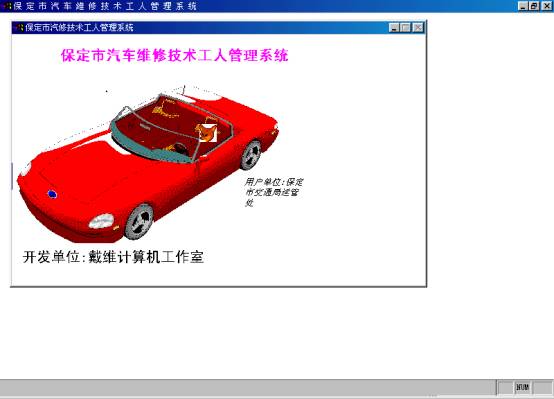Click the inner splash window's title icon
Viewport: 554px width, 399px height.
pos(20,27)
